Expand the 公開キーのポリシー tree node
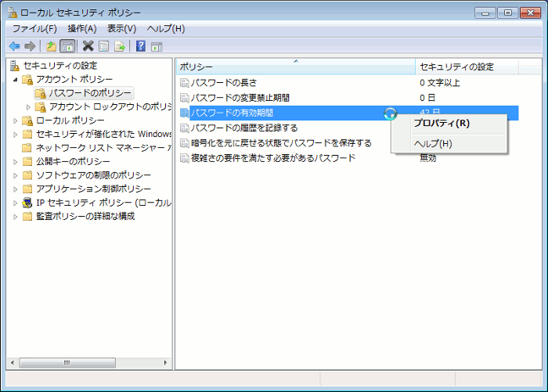 click(16, 161)
